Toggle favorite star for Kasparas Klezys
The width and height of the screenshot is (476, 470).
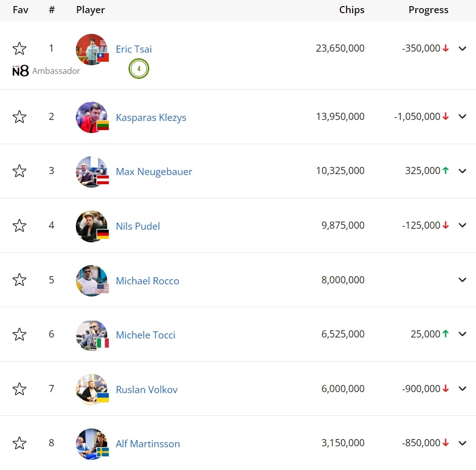click(x=19, y=116)
